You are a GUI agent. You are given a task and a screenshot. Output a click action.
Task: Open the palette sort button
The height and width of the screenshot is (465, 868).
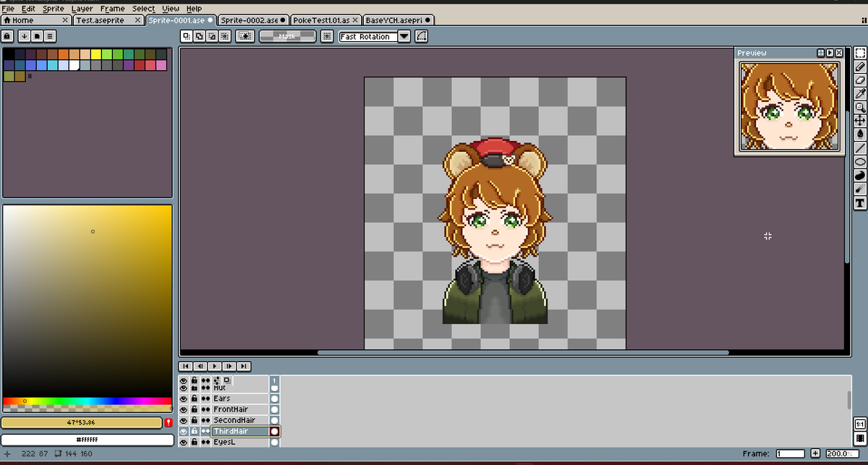coord(25,36)
